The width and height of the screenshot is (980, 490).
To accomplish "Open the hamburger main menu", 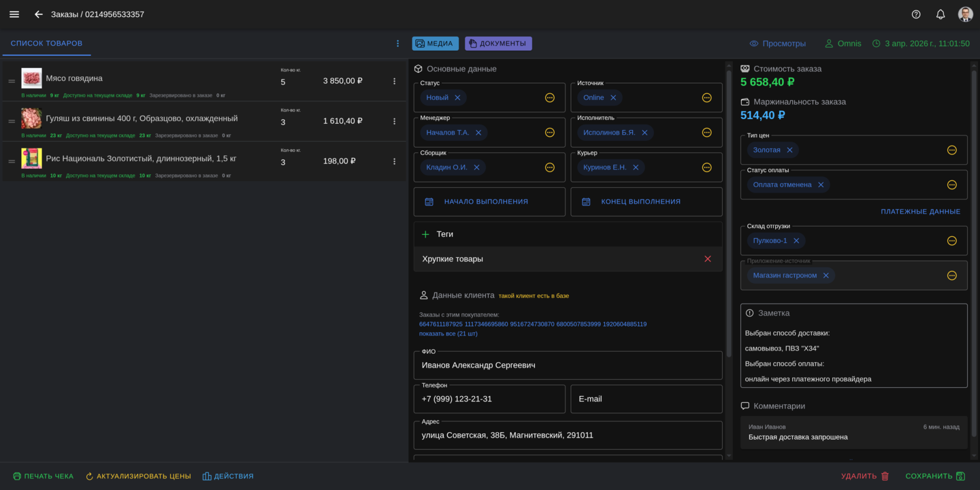I will (x=14, y=14).
